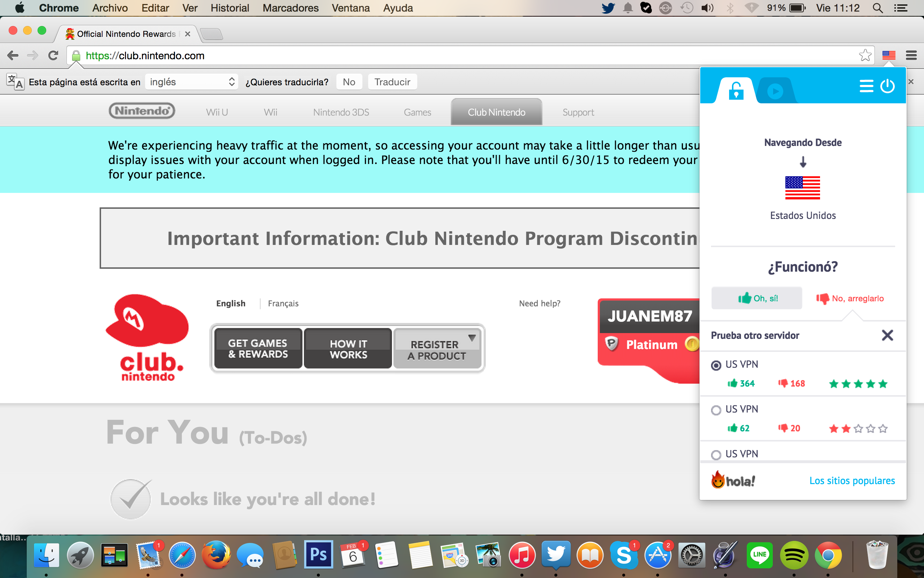Click the Hola power button icon
This screenshot has width=924, height=578.
(887, 86)
